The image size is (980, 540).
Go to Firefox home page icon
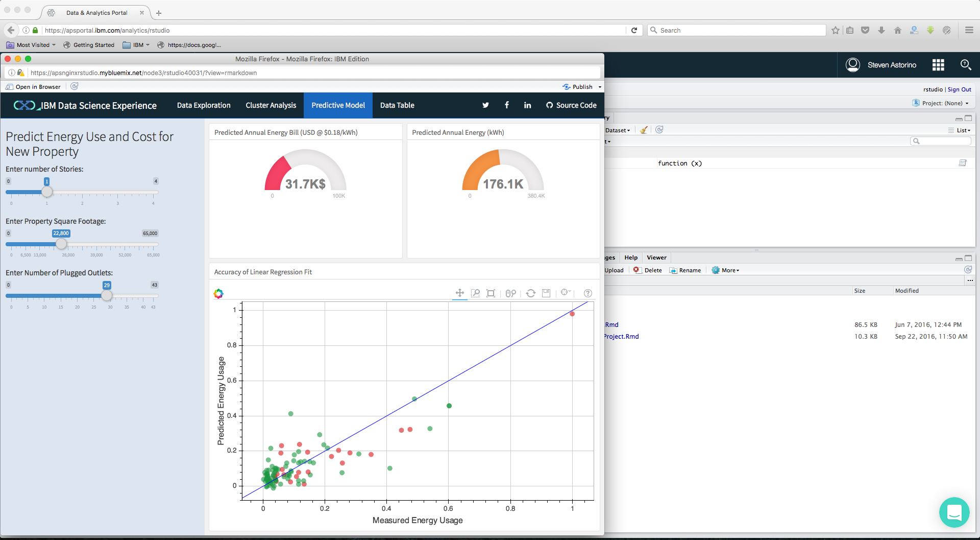pyautogui.click(x=898, y=30)
